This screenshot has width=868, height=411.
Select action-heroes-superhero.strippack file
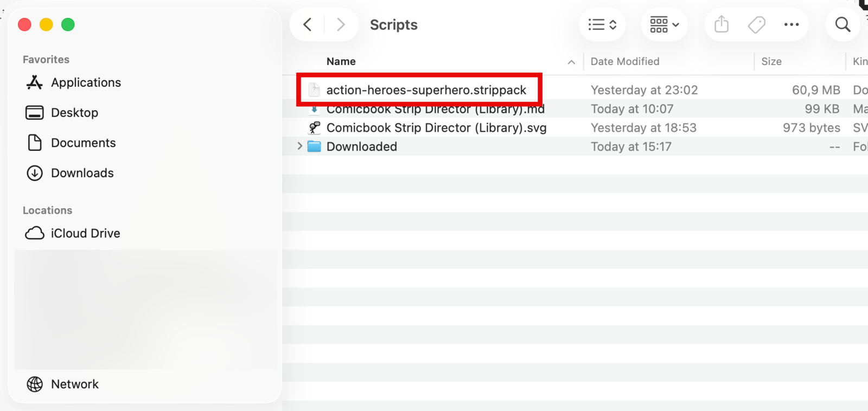click(426, 90)
